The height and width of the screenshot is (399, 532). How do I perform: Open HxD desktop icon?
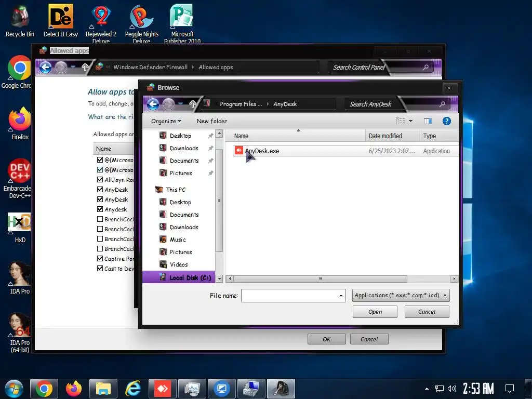[20, 228]
